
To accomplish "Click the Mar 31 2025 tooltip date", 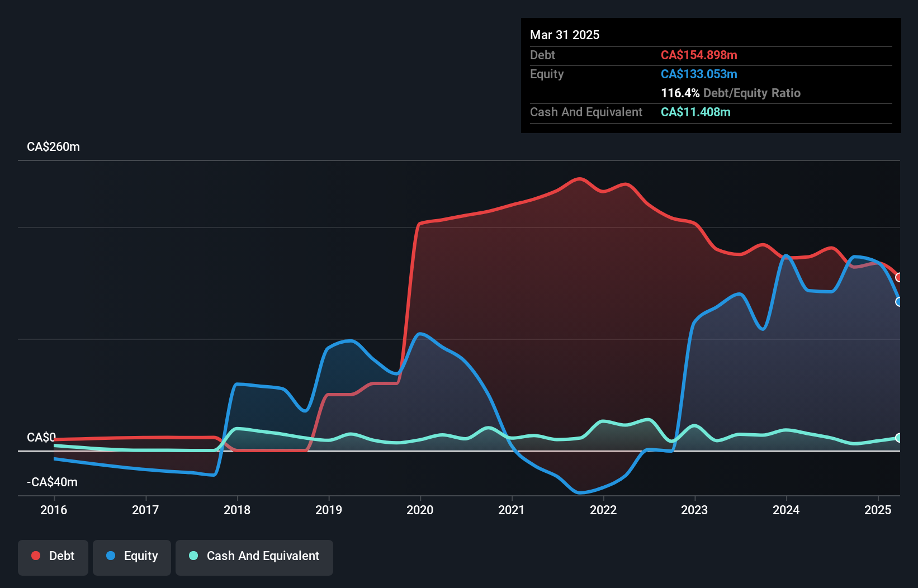I will (565, 35).
